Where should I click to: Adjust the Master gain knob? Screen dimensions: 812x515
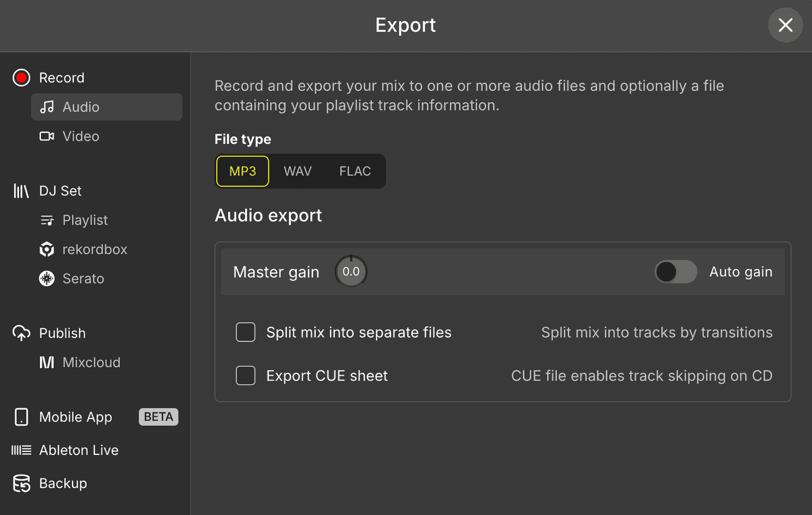(x=351, y=271)
